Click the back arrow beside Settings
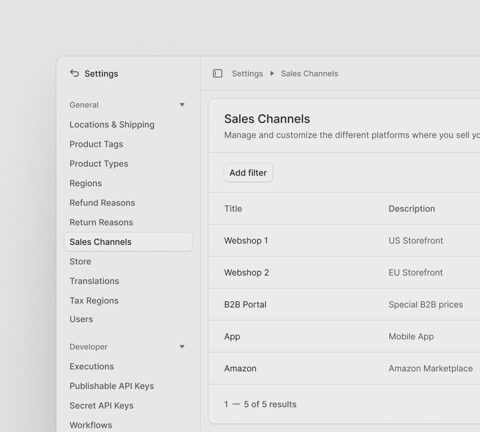Image resolution: width=480 pixels, height=432 pixels. 74,73
